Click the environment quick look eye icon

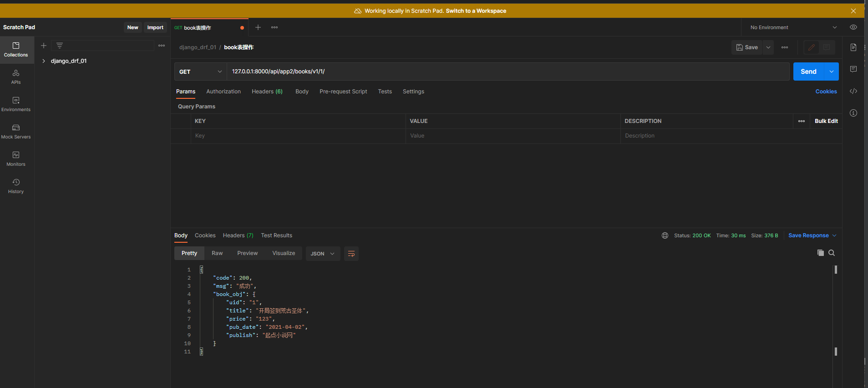[x=853, y=27]
